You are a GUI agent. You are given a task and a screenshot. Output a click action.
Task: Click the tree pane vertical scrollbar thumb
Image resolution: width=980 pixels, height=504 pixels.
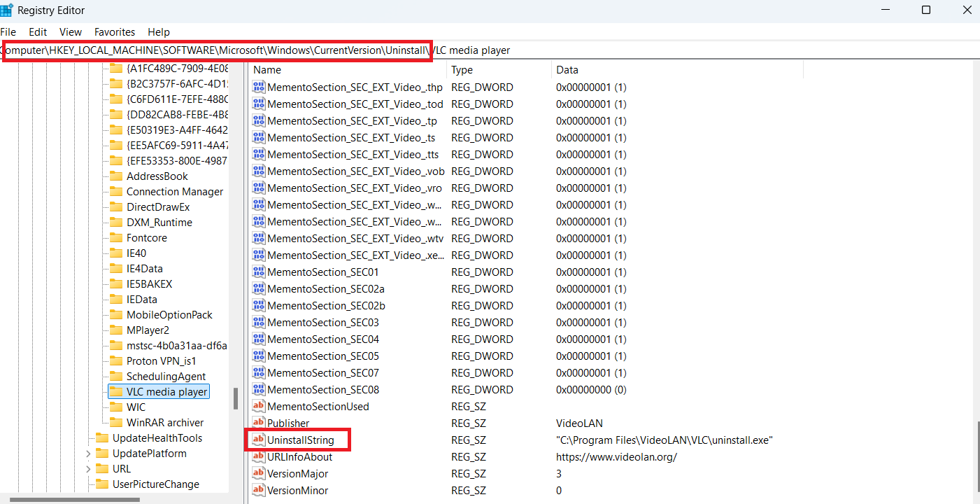pos(236,399)
